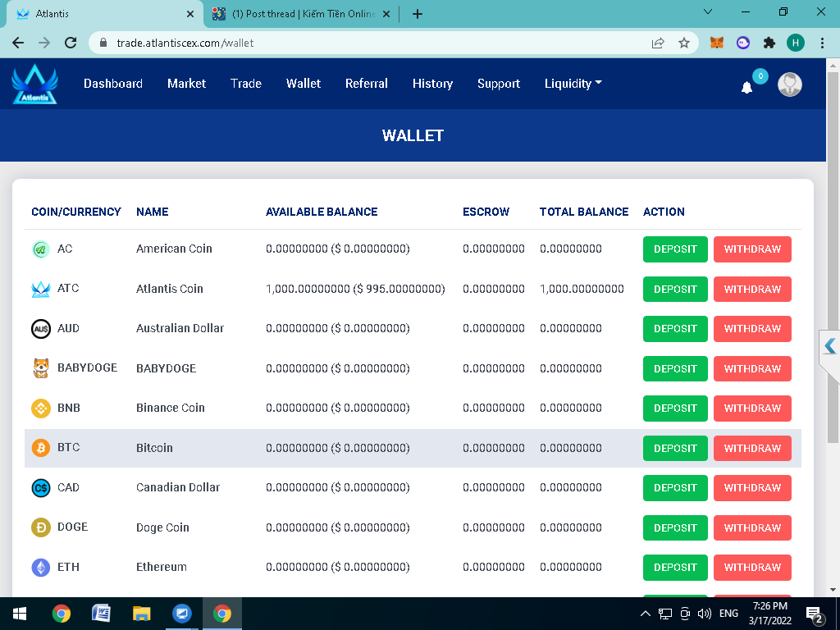Withdraw Binance Coin BNB
Viewport: 840px width, 630px height.
coord(752,409)
